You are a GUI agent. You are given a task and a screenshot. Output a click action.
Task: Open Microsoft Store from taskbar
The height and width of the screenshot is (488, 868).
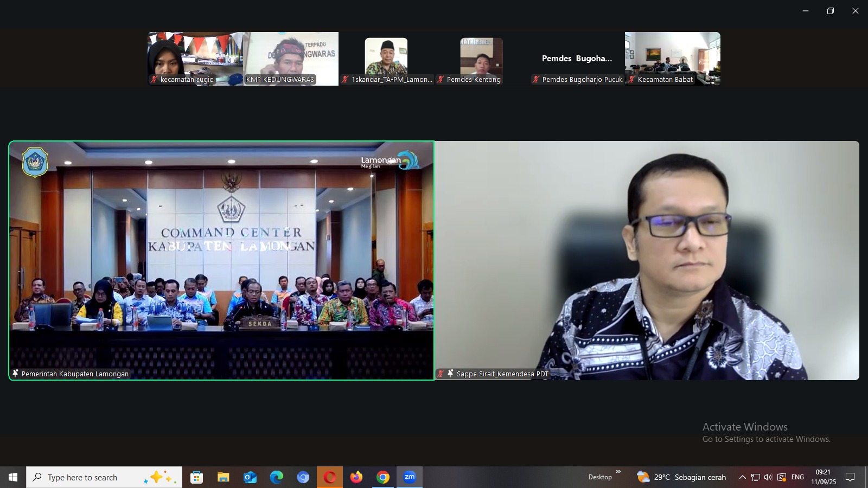pos(197,477)
